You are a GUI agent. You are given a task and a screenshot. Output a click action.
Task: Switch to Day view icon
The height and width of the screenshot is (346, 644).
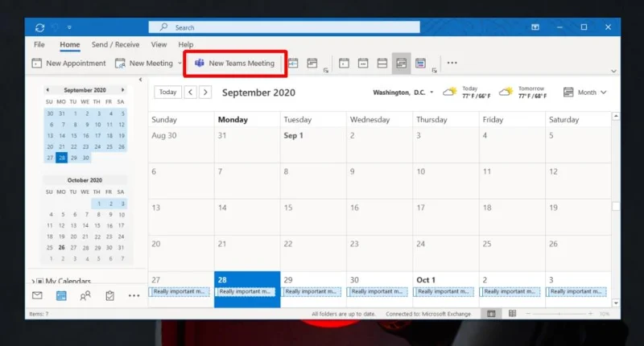pos(345,64)
